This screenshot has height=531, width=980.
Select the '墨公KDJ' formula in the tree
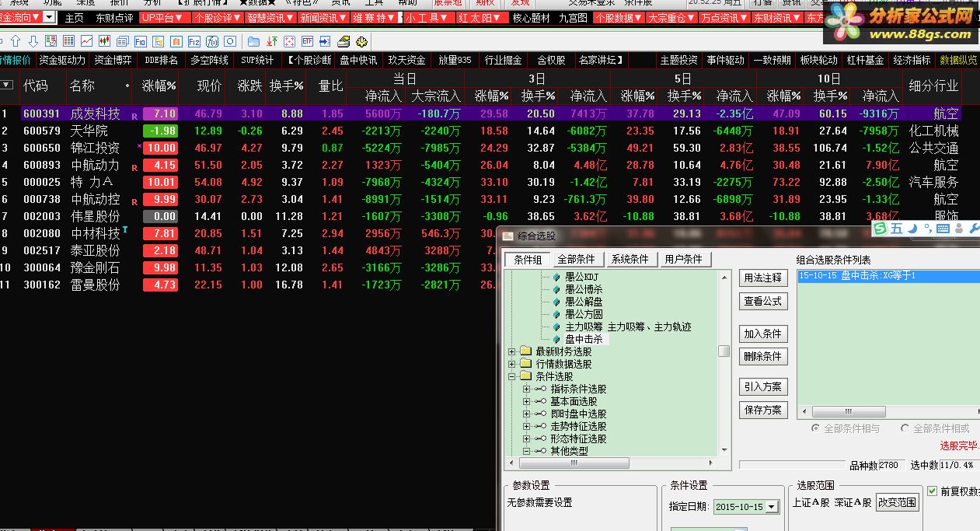coord(581,278)
